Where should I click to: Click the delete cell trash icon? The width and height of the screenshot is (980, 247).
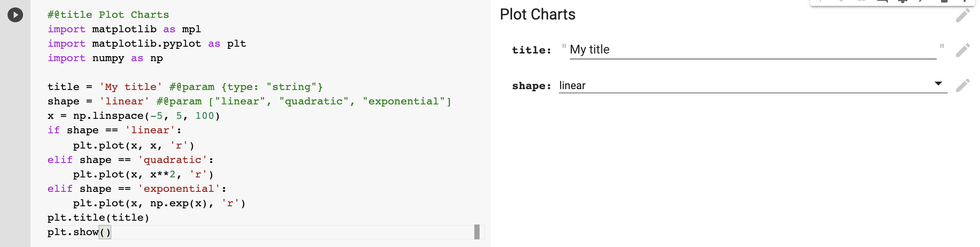tap(944, 1)
